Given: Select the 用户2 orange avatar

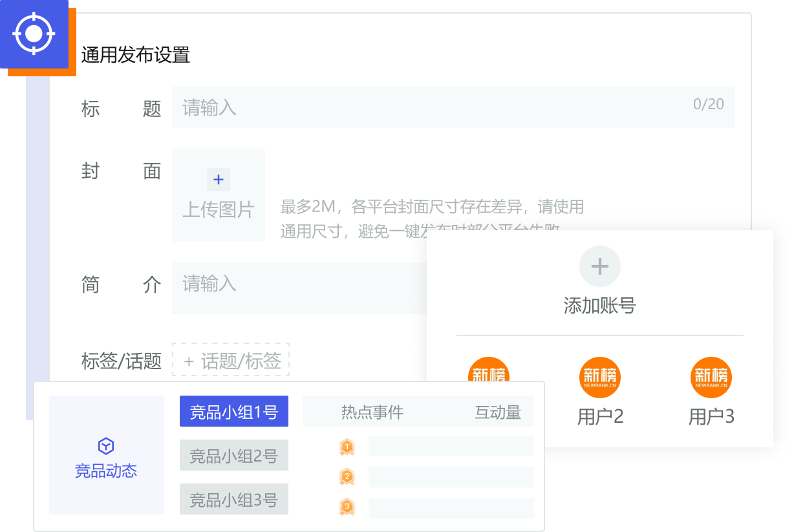Looking at the screenshot, I should 600,378.
